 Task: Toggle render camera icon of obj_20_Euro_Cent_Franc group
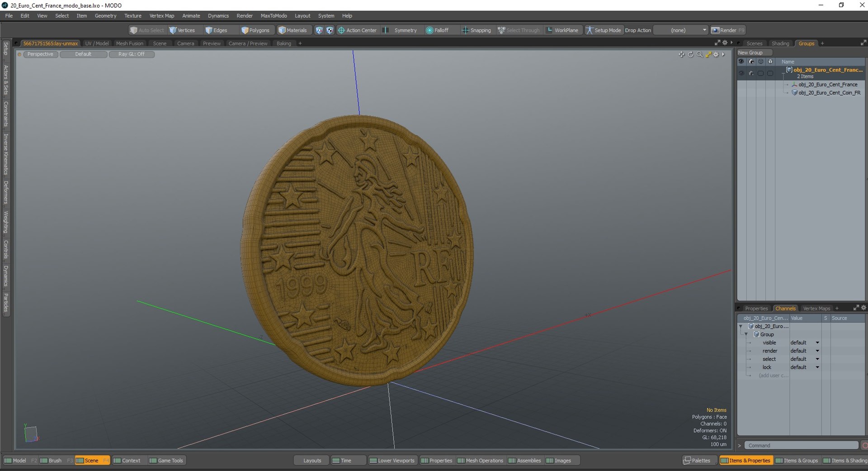click(751, 73)
